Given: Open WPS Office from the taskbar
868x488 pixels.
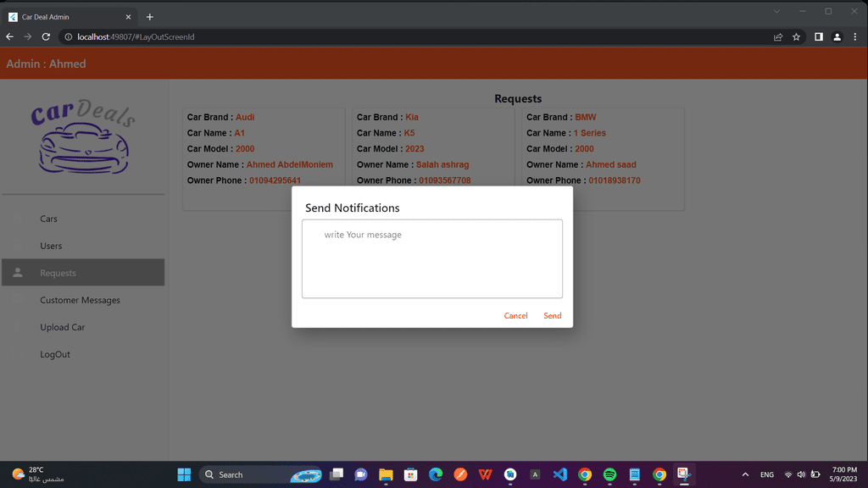Looking at the screenshot, I should tap(486, 474).
